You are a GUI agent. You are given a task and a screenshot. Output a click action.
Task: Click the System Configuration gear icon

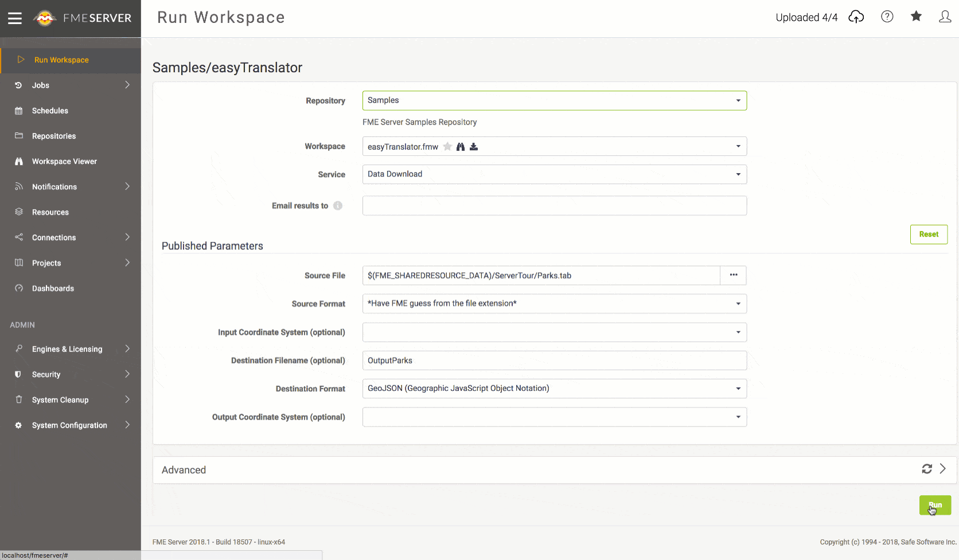[x=18, y=425]
